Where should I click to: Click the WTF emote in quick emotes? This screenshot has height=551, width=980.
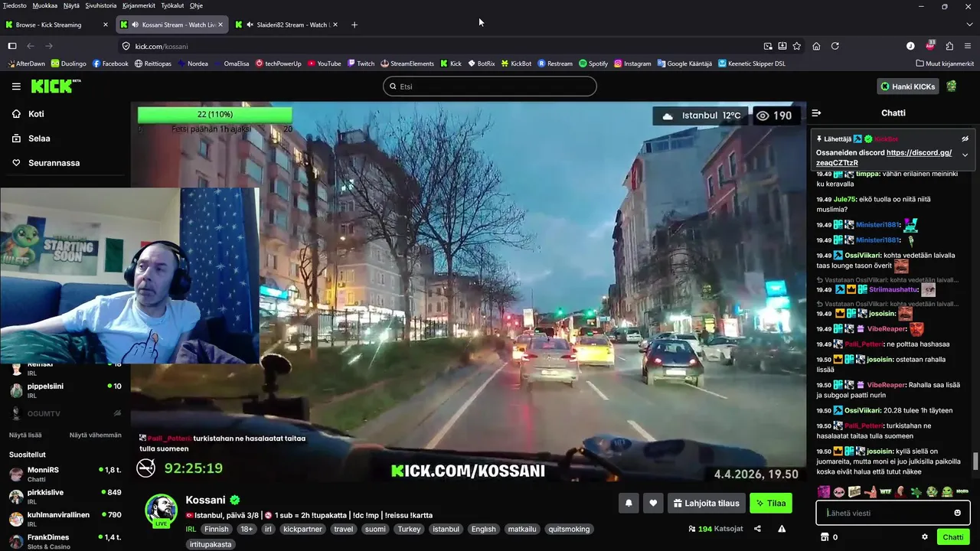point(886,491)
